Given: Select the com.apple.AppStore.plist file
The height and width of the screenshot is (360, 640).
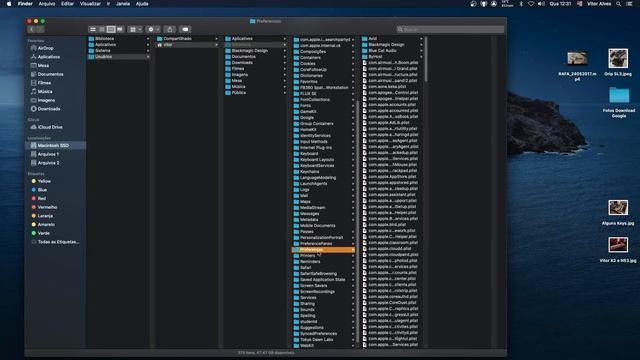Looking at the screenshot, I should coord(392,177).
